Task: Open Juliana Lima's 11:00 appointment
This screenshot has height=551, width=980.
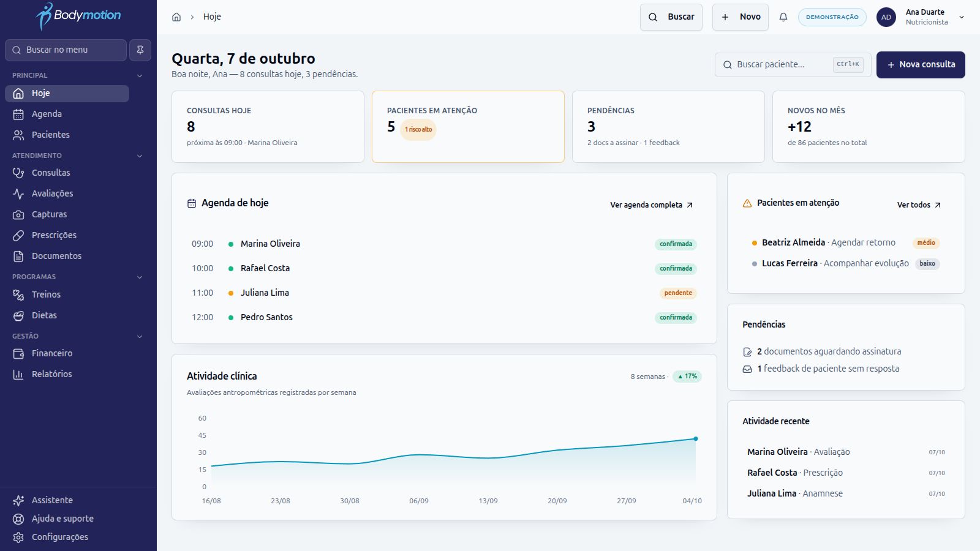Action: 444,293
